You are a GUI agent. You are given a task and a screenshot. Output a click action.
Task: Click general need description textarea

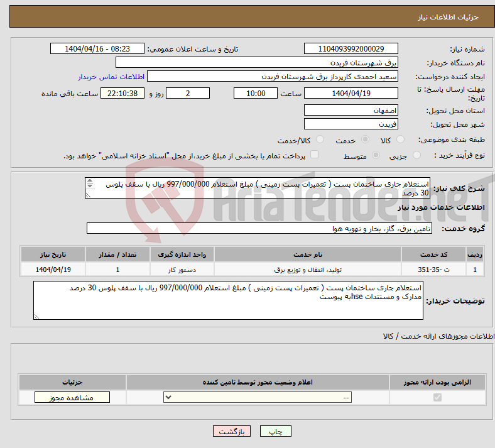tap(258, 188)
